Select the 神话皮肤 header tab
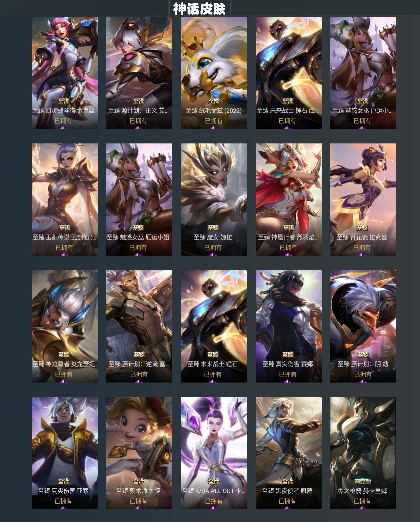 pos(200,8)
